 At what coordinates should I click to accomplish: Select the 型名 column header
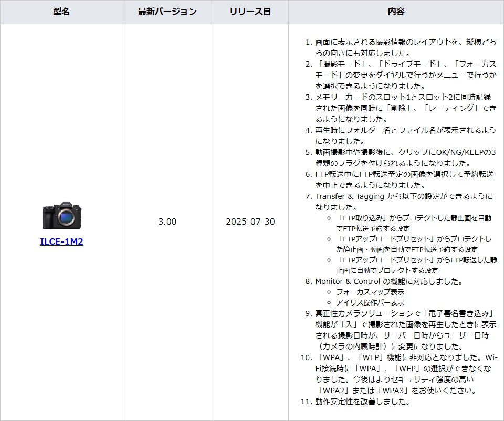(x=61, y=12)
